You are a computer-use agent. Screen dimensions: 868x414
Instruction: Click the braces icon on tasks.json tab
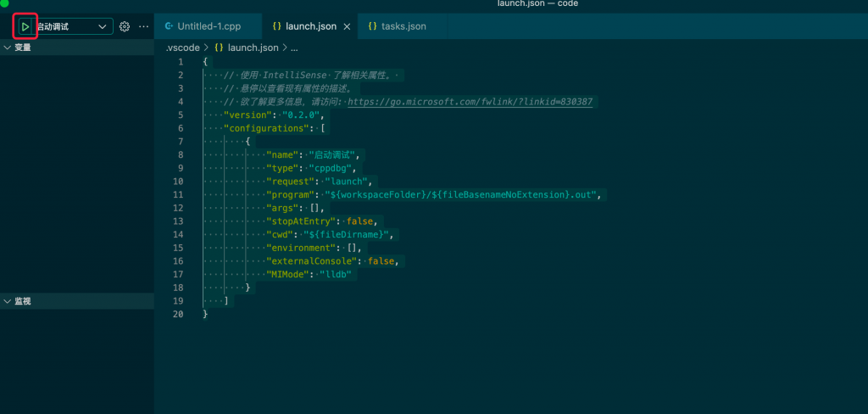pyautogui.click(x=373, y=26)
